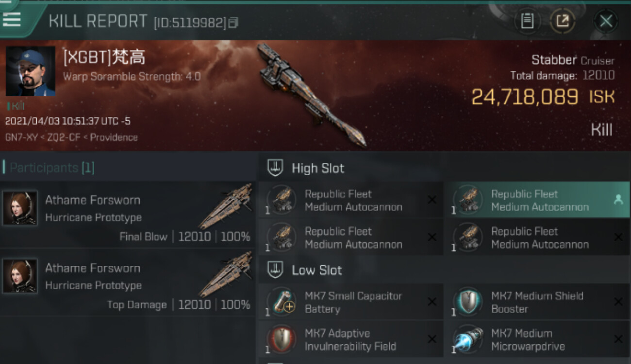Select the victim pilot portrait
This screenshot has height=364, width=631.
click(x=31, y=71)
